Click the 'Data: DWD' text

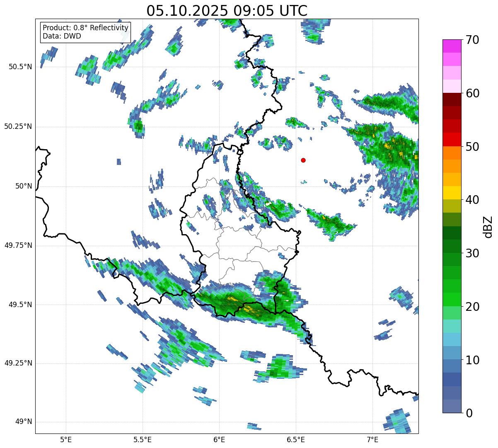click(x=62, y=36)
